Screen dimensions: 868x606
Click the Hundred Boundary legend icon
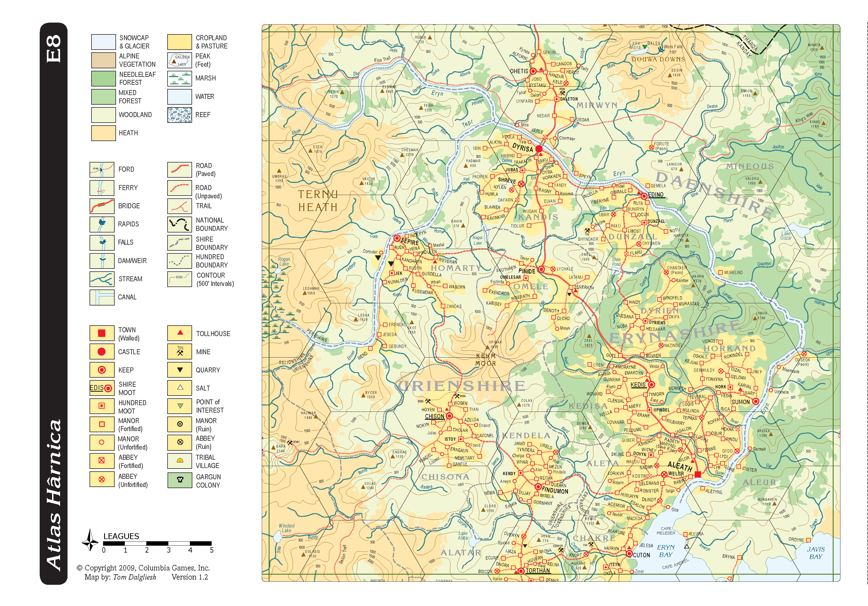coord(180,261)
